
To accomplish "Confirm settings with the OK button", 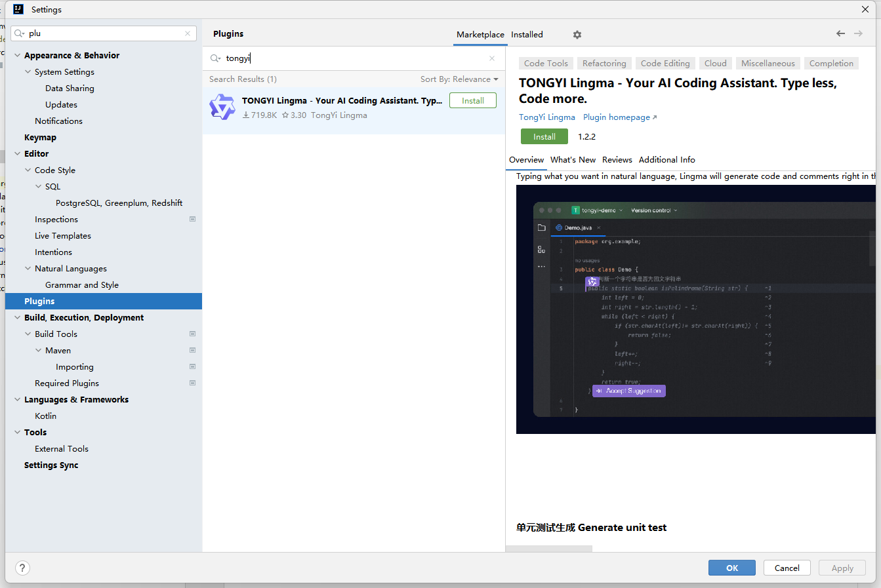I will 732,568.
